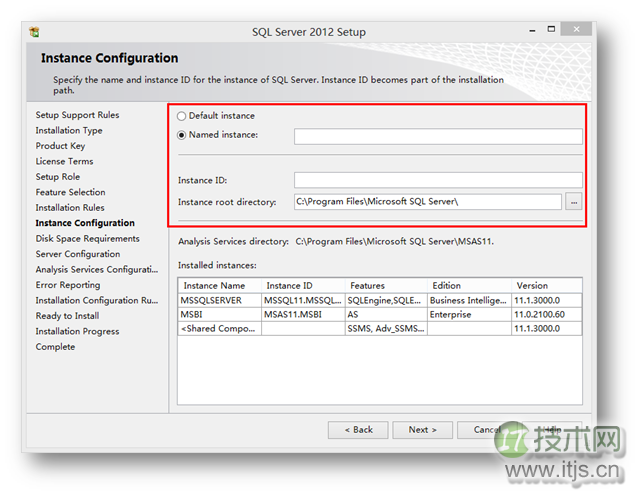
Task: Select the Setup Role step
Action: pos(58,177)
